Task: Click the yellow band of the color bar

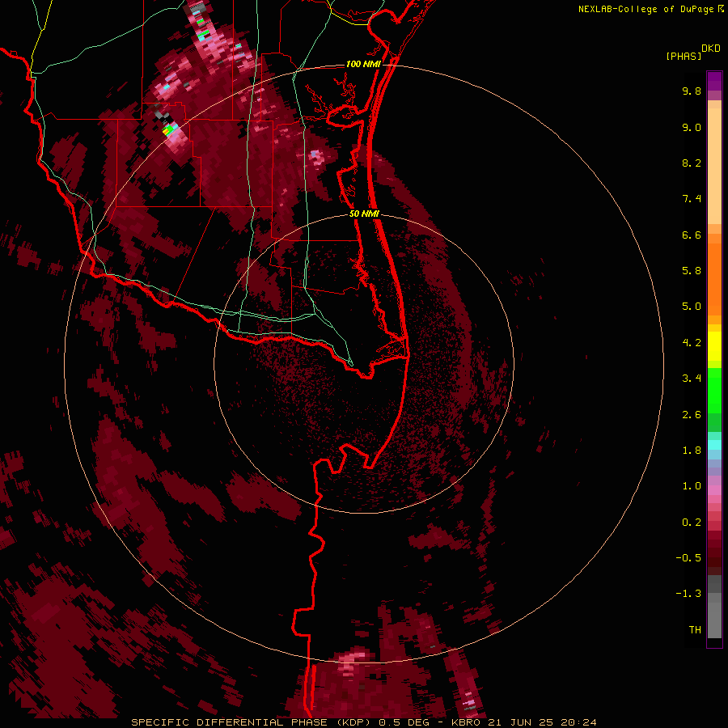Action: pos(714,346)
